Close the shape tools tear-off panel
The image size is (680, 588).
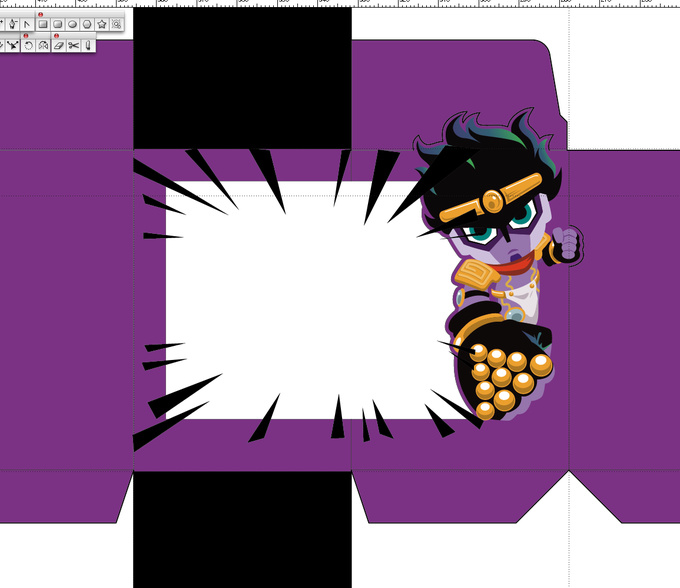click(x=40, y=14)
